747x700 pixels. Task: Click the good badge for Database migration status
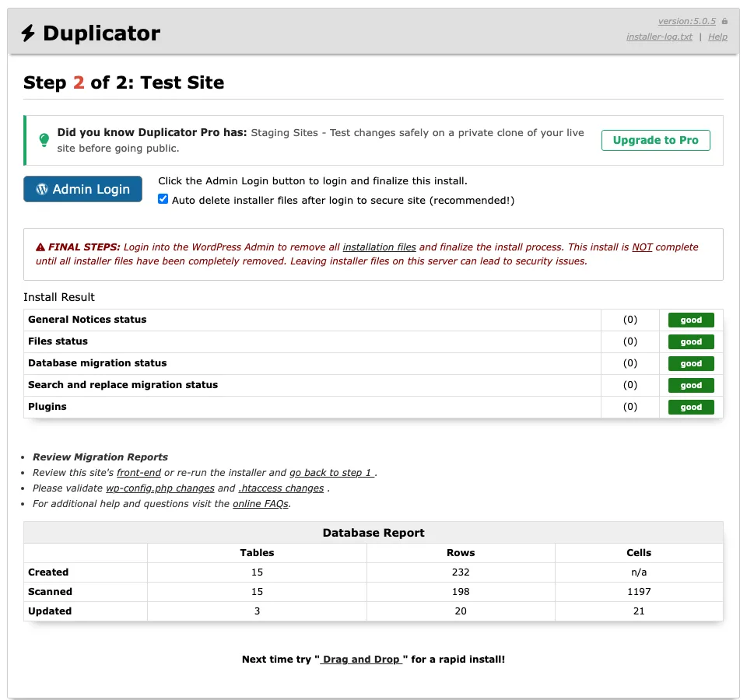691,364
